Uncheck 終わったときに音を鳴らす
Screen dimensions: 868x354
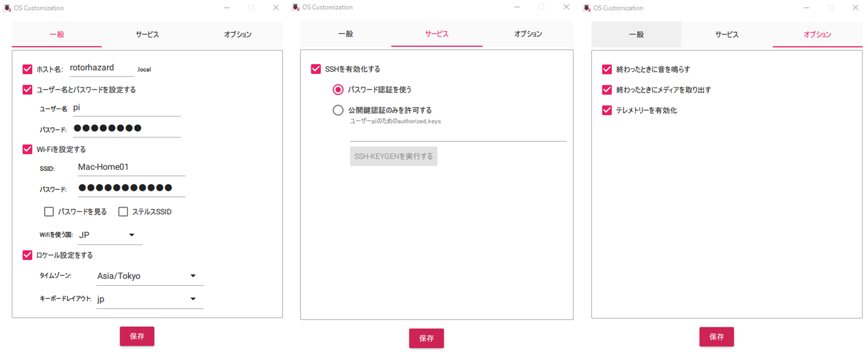tap(607, 69)
